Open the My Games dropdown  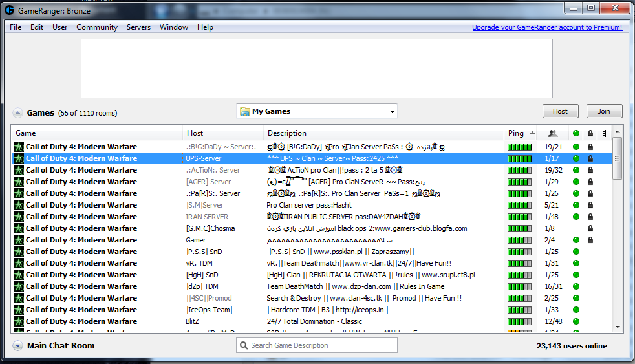tap(316, 111)
